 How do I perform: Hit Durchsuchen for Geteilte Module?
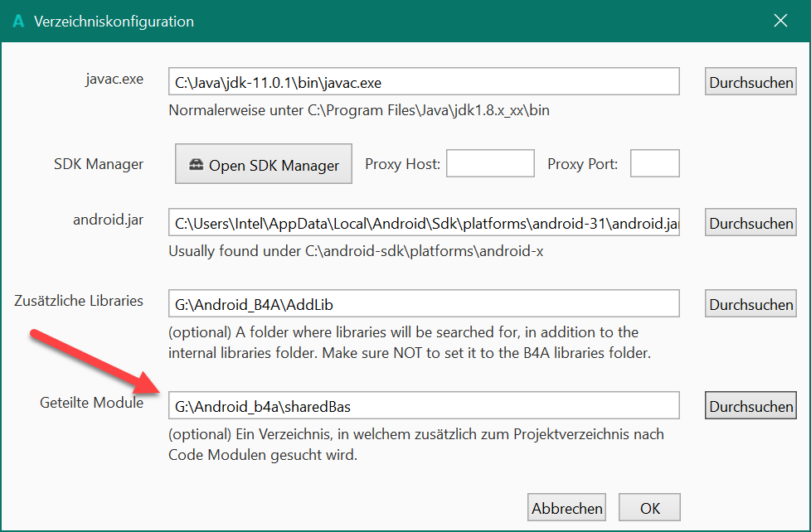coord(751,406)
